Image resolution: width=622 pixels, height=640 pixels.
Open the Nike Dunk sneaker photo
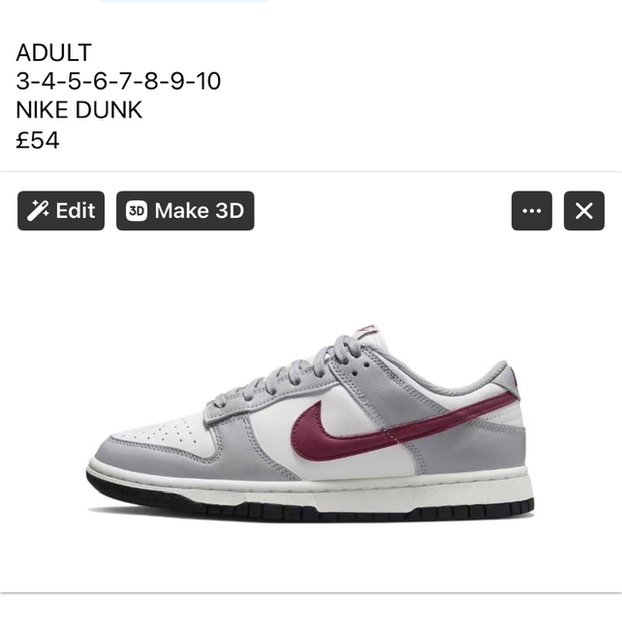coord(311,424)
